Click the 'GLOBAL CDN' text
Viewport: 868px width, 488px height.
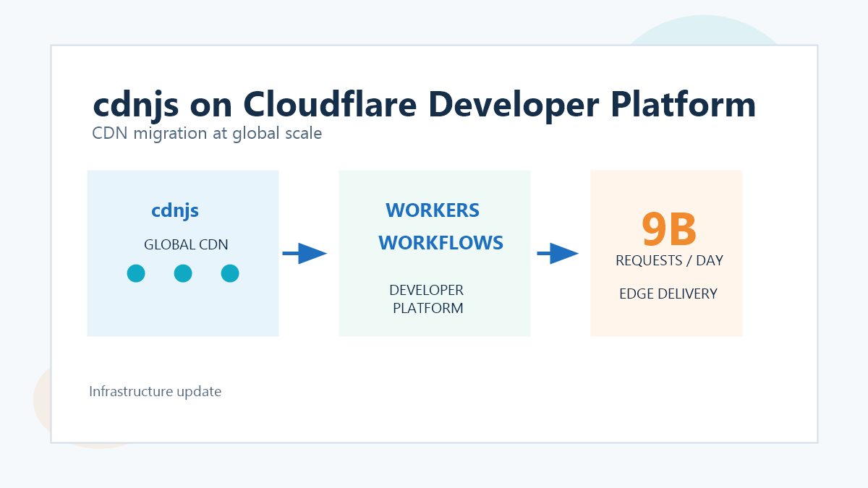pos(186,244)
